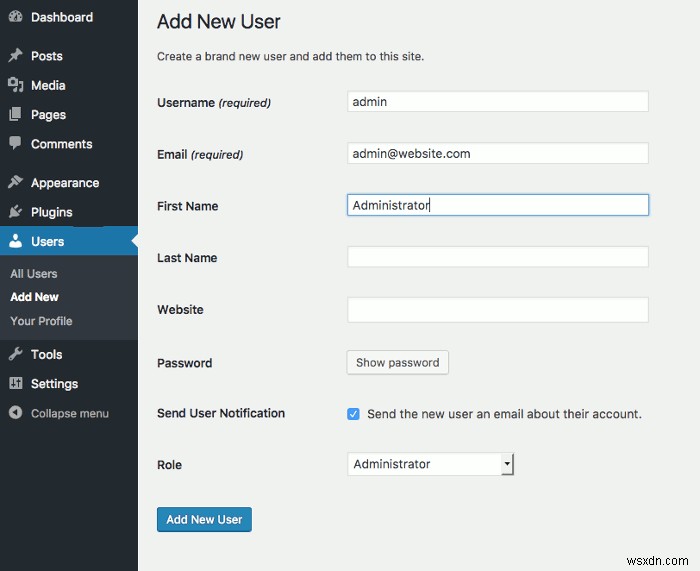This screenshot has height=571, width=700.
Task: Click into the Last Name field
Action: point(498,257)
